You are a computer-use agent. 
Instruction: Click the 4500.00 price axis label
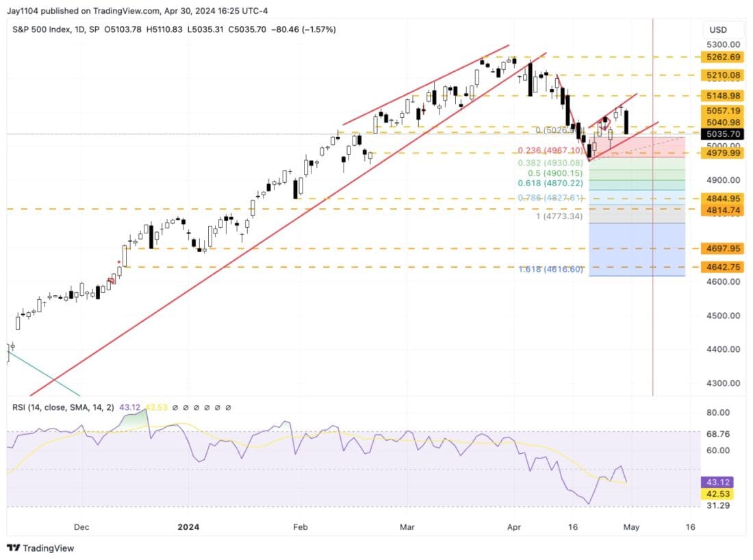(723, 316)
